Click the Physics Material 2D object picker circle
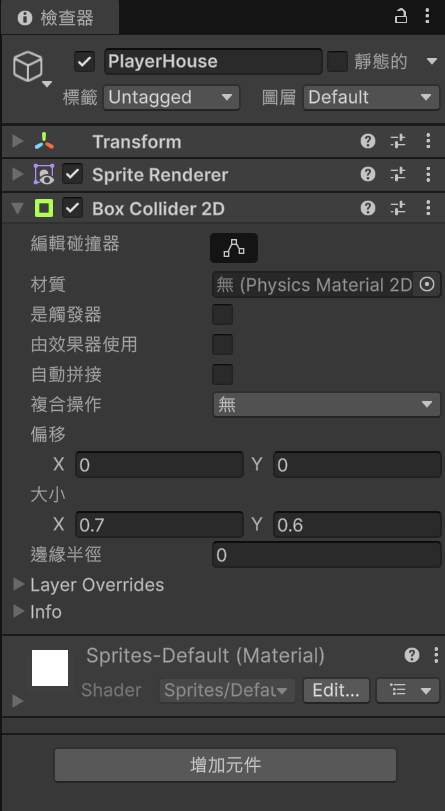 (x=427, y=284)
